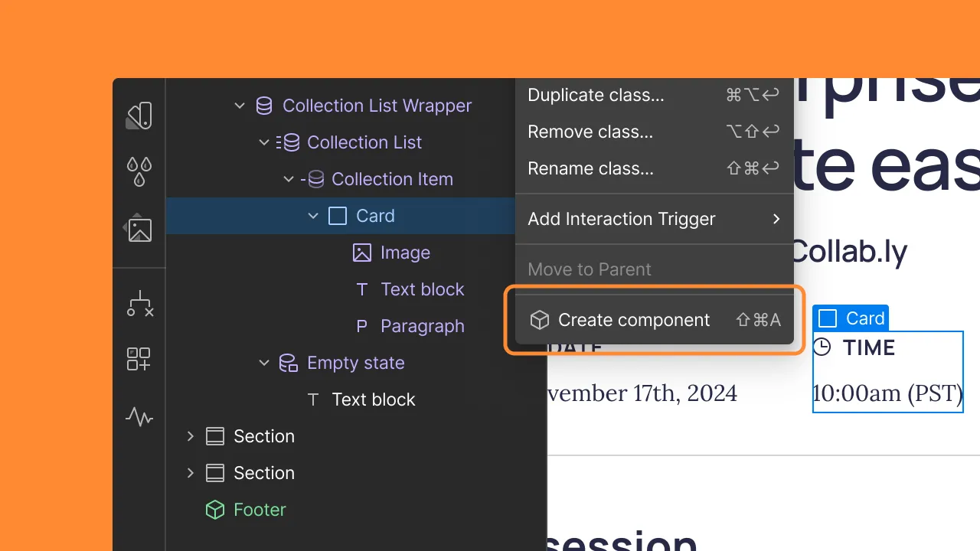This screenshot has width=980, height=551.
Task: Click the droplets style icon in the sidebar
Action: pos(139,171)
